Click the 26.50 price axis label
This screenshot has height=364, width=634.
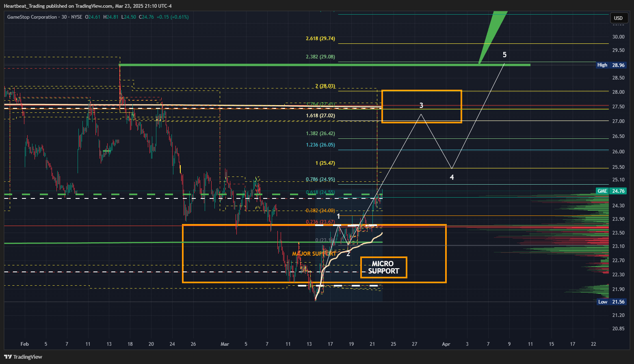(619, 136)
